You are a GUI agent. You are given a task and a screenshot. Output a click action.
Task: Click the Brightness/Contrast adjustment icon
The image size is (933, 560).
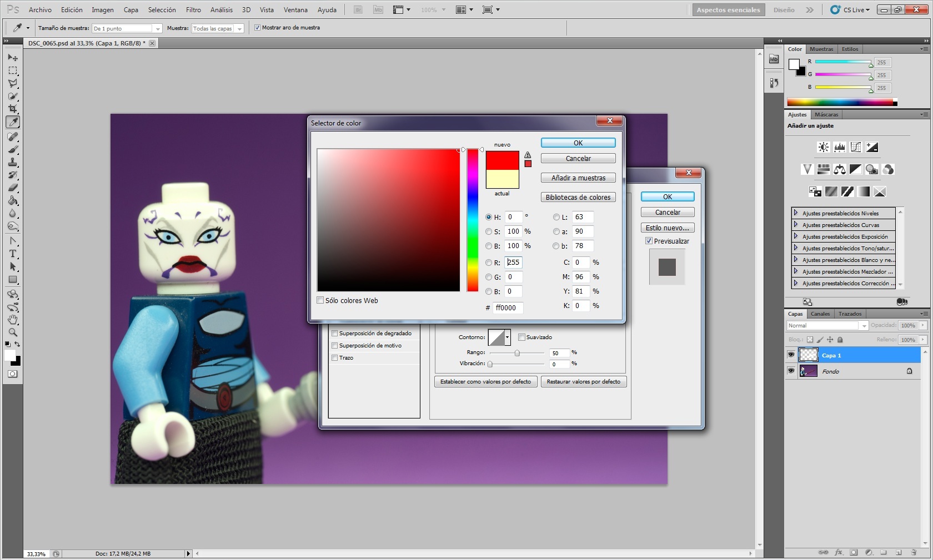click(823, 147)
